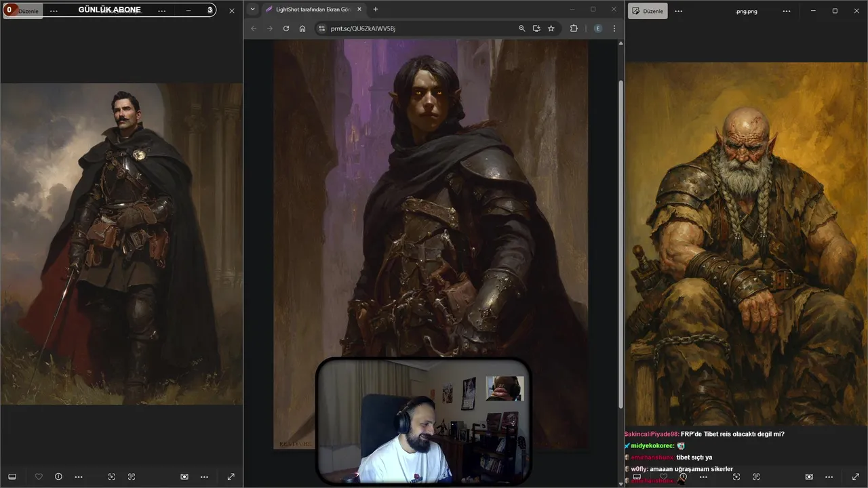Click the .png.png file name title
Viewport: 868px width, 488px height.
[x=746, y=11]
